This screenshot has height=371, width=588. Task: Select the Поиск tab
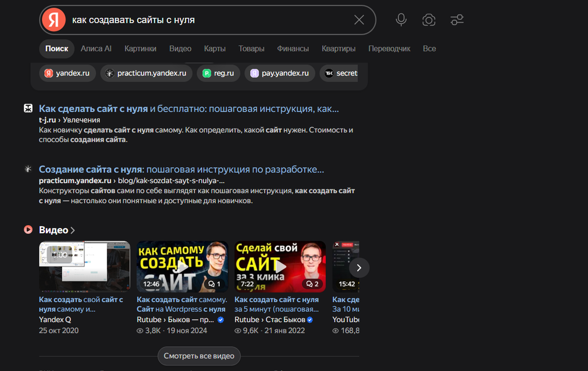pos(57,49)
